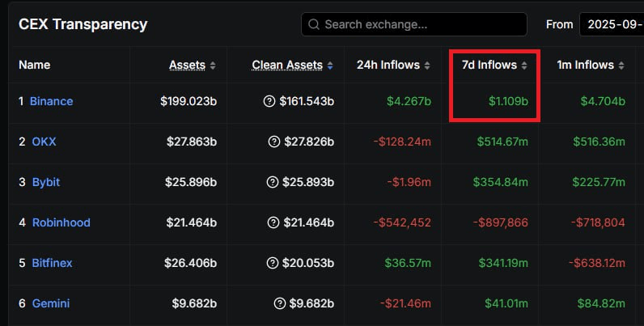Open the Bitfinex exchange link
The width and height of the screenshot is (644, 326).
click(x=53, y=264)
